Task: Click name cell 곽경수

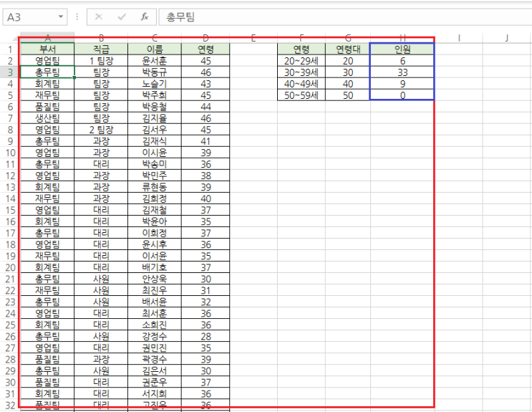Action: [x=155, y=359]
